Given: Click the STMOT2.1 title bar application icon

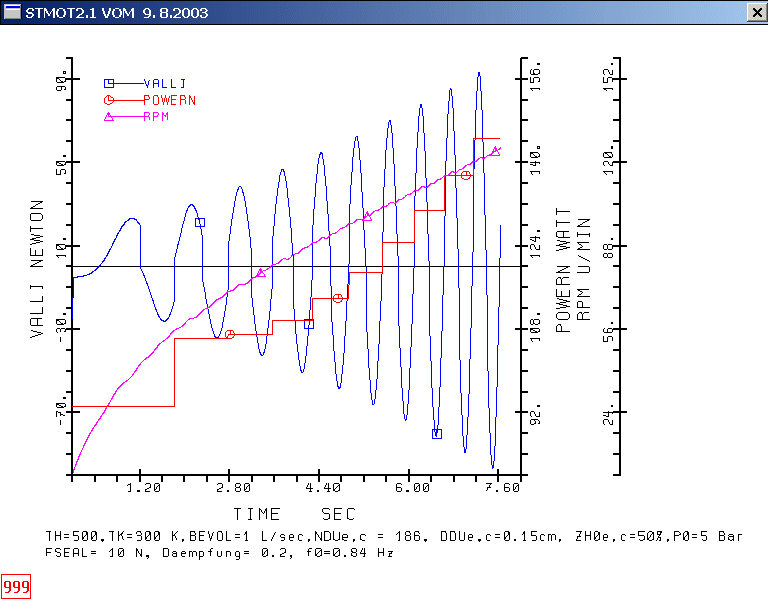Looking at the screenshot, I should tap(12, 11).
